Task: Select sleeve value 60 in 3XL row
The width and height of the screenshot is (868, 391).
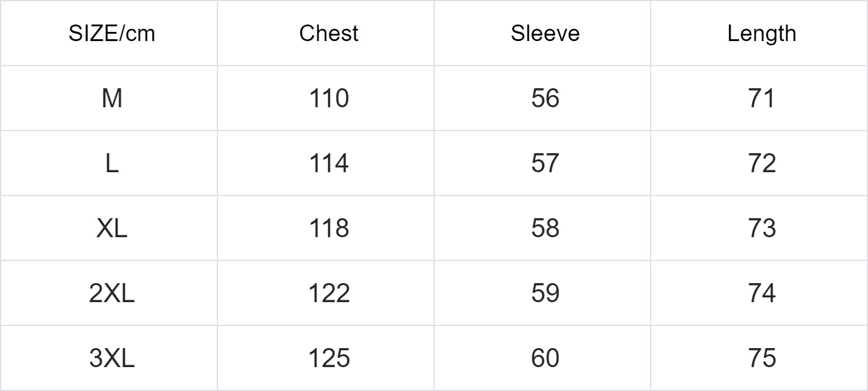Action: click(x=545, y=358)
